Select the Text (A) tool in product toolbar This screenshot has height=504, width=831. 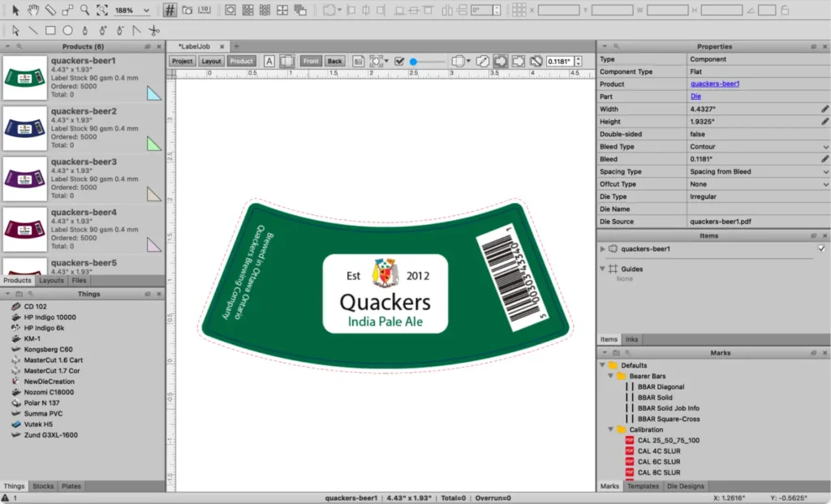click(269, 61)
